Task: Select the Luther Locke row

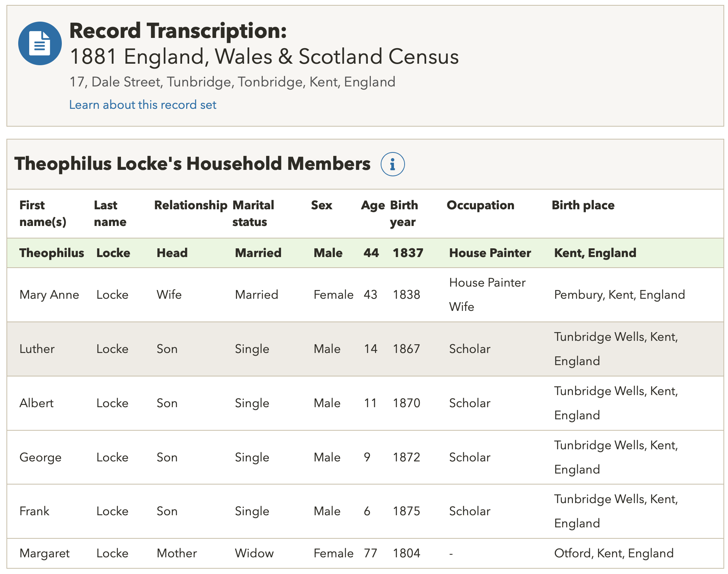Action: pyautogui.click(x=364, y=349)
